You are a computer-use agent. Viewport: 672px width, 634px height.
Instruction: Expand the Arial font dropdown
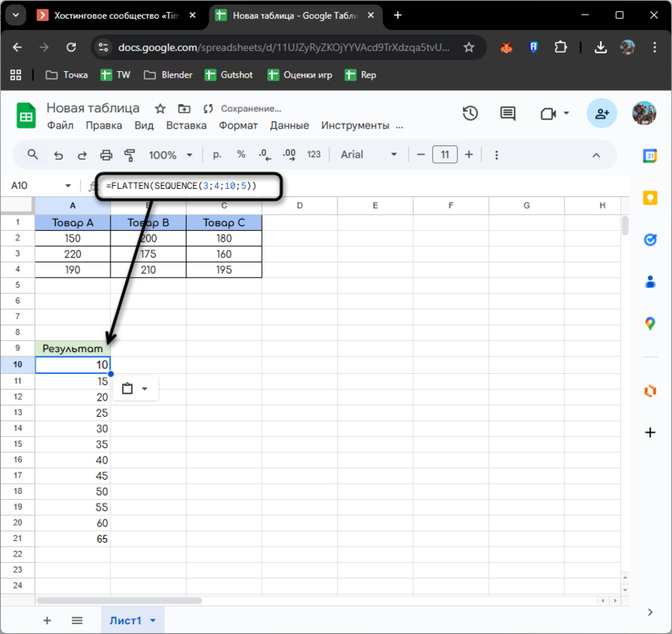click(369, 155)
